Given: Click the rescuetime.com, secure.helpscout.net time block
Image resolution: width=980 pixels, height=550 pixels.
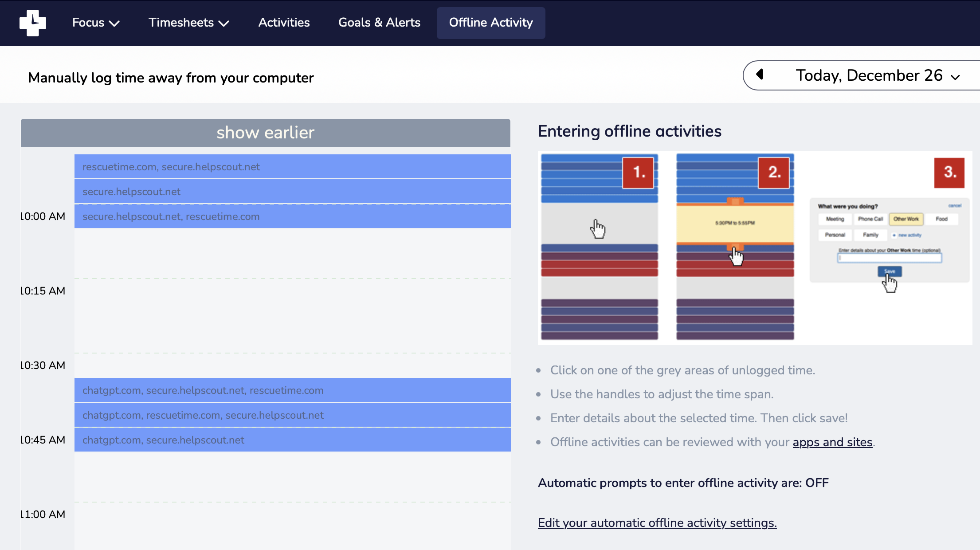Looking at the screenshot, I should pyautogui.click(x=292, y=167).
